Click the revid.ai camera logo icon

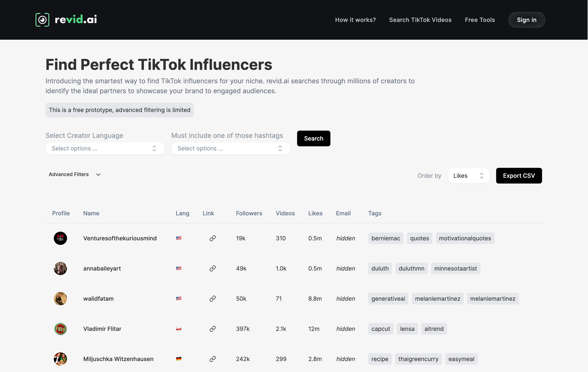click(42, 20)
